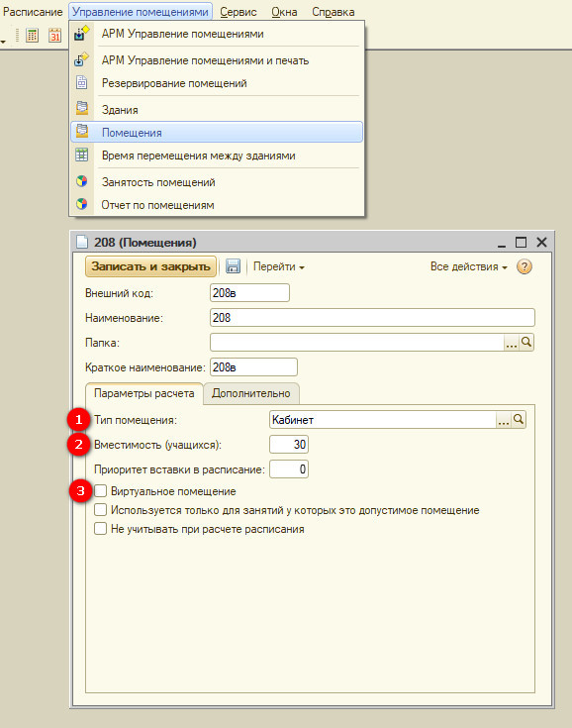Click into the Наименование text field
The width and height of the screenshot is (572, 728).
coord(372,318)
